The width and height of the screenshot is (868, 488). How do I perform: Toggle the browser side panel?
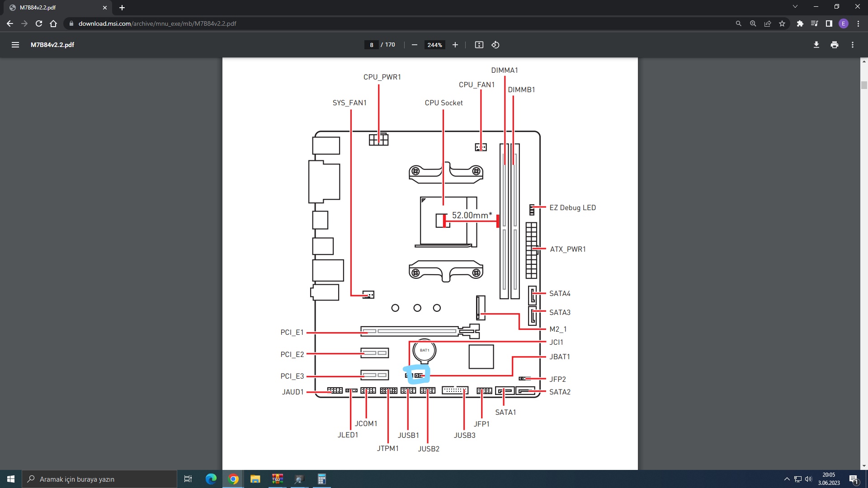[829, 23]
